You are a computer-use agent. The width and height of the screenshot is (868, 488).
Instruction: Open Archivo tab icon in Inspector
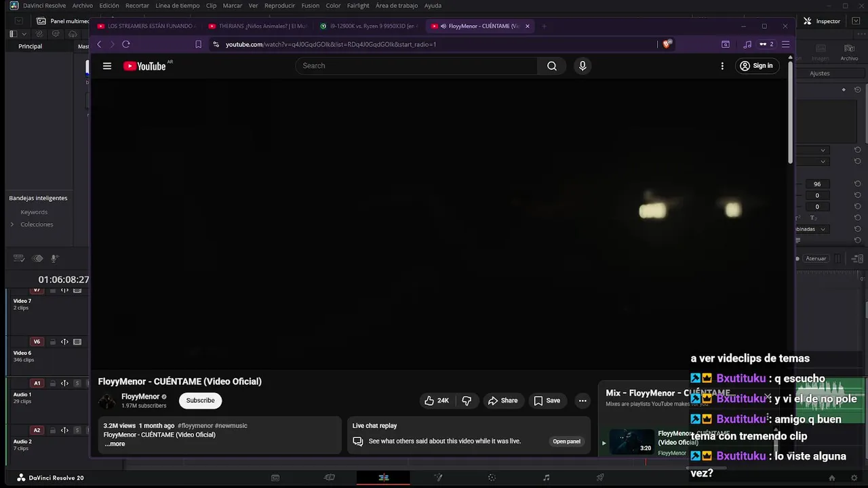849,52
